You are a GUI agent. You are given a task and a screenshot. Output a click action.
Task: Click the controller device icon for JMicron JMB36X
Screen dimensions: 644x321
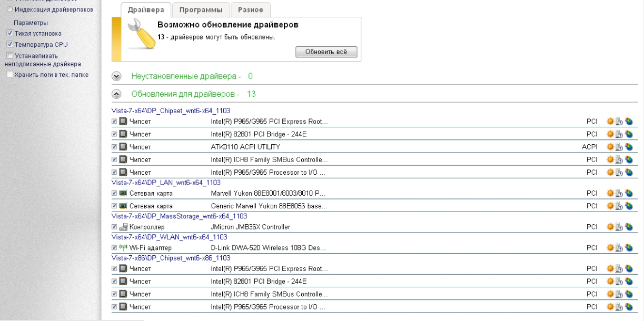123,227
